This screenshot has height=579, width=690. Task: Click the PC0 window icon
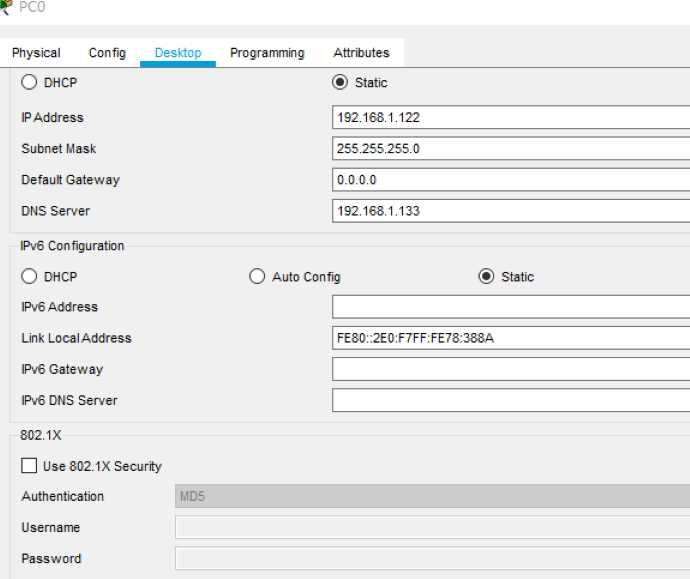6,6
